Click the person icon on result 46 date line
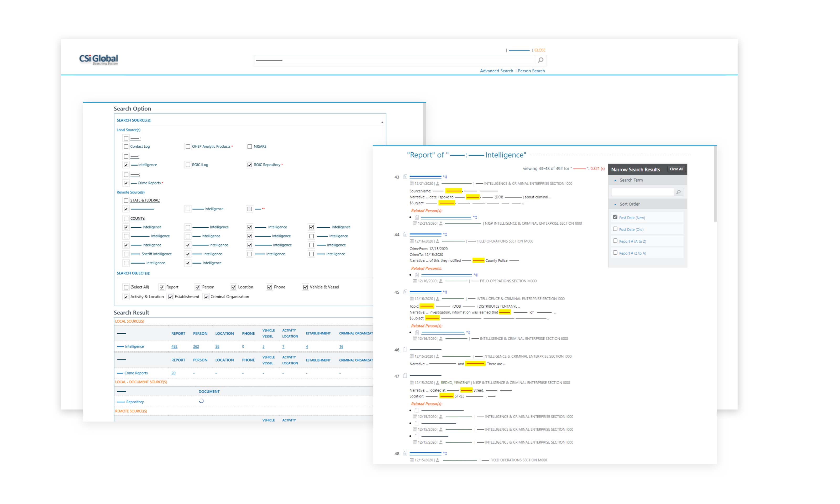Image resolution: width=840 pixels, height=504 pixels. 438,356
